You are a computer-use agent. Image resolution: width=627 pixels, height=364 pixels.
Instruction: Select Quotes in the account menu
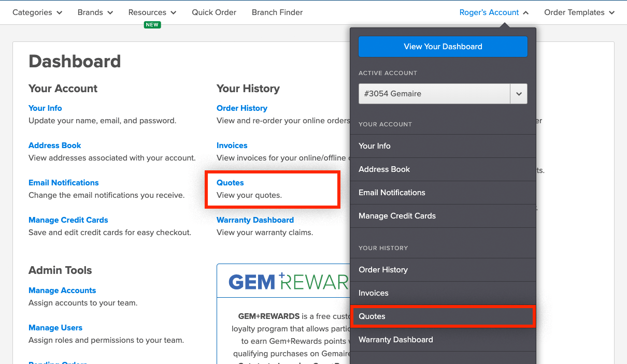point(443,316)
